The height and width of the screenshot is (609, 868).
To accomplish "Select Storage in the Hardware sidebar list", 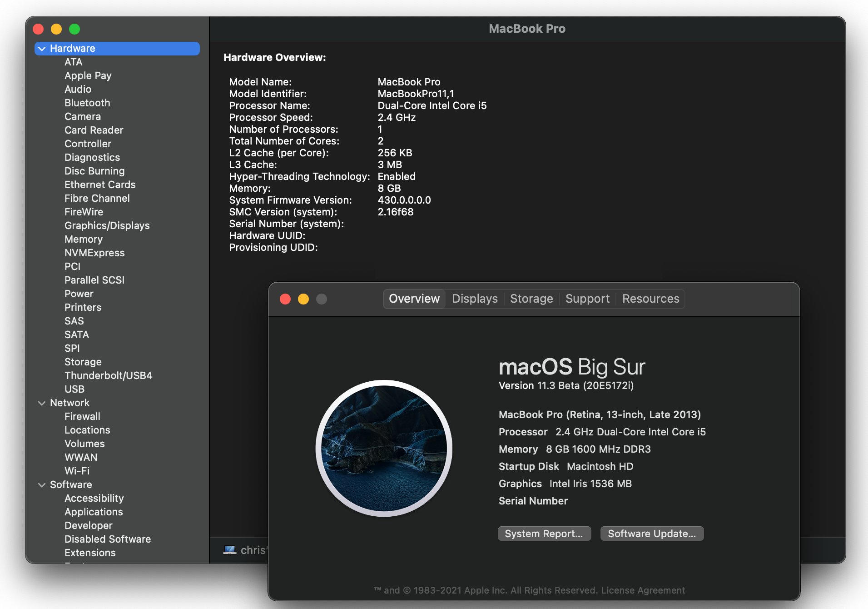I will [x=83, y=362].
